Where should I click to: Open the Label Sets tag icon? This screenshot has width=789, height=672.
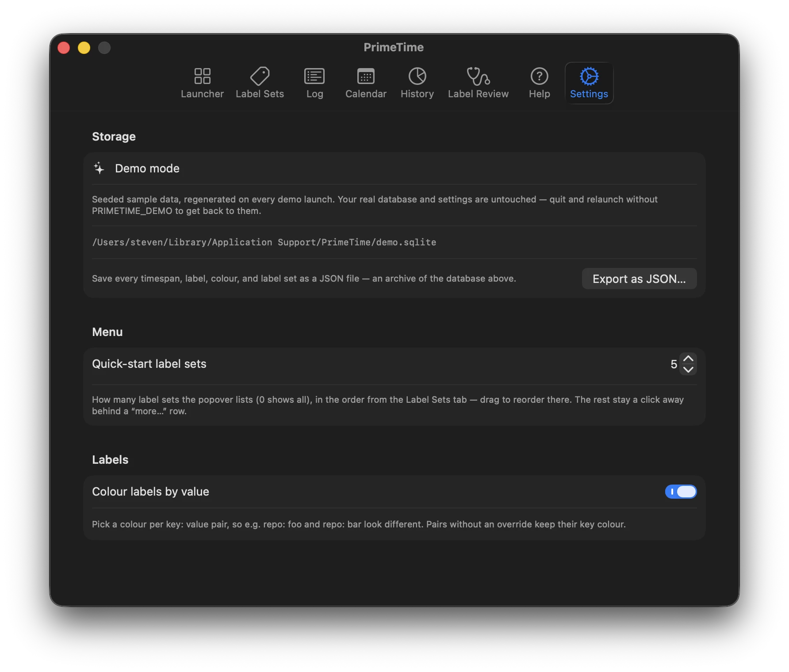tap(260, 76)
